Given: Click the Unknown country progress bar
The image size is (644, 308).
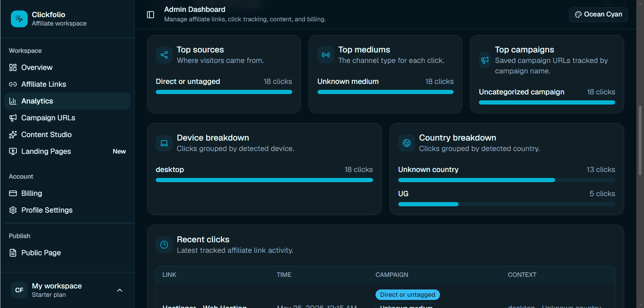Looking at the screenshot, I should pos(506,180).
